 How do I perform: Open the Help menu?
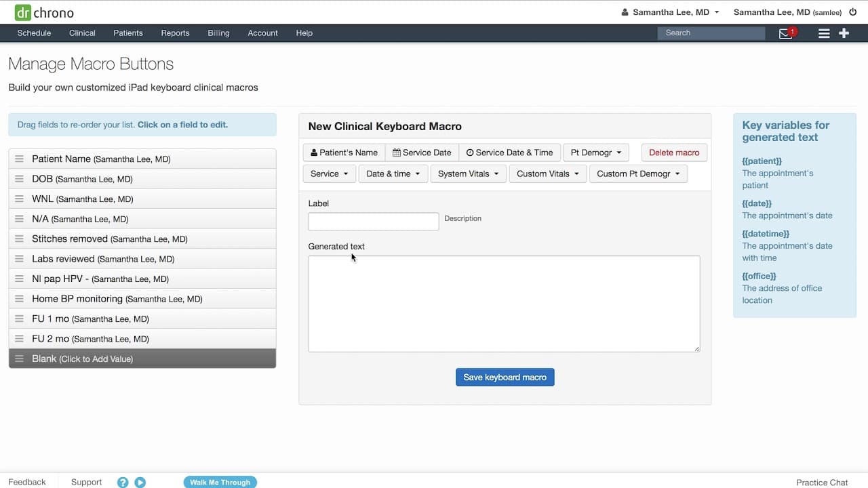click(304, 33)
